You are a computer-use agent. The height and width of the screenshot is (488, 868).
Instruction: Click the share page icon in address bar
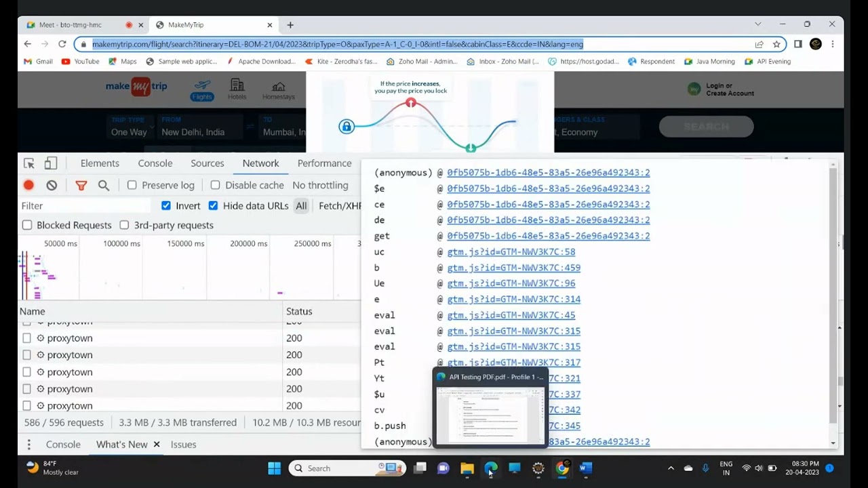[x=759, y=44]
